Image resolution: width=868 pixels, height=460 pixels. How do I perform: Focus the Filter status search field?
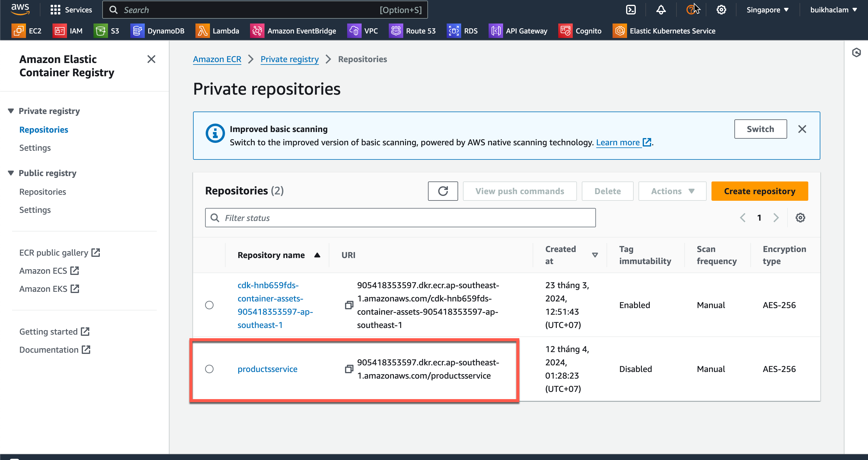pos(400,218)
